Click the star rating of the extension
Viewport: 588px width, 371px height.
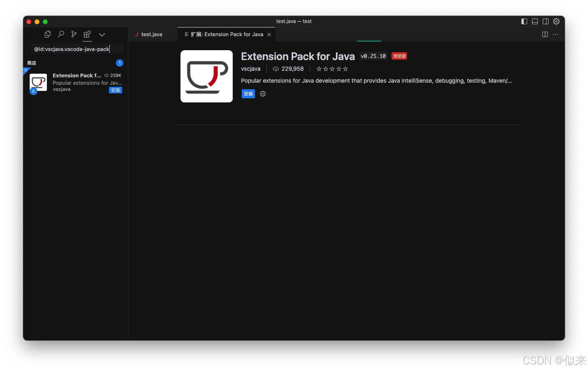(x=332, y=69)
